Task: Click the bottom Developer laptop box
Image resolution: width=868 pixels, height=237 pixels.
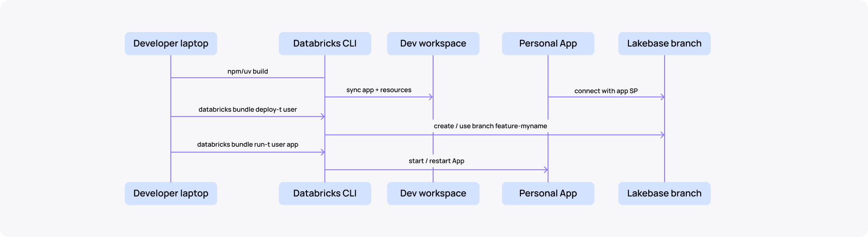Action: [x=171, y=193]
